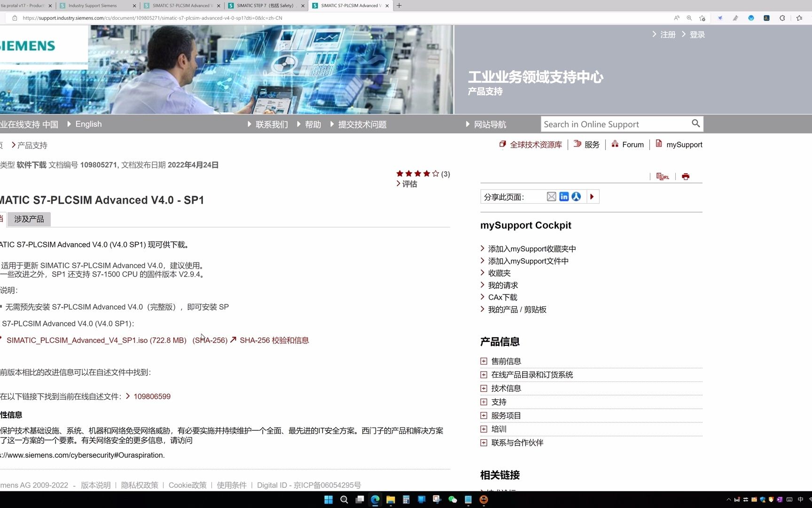This screenshot has width=812, height=508.
Task: Open document link 109806599
Action: [152, 397]
